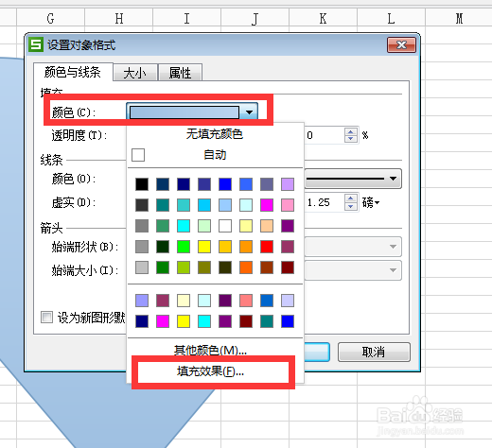492x448 pixels.
Task: Pick the pink swatch in second row
Action: 288,205
